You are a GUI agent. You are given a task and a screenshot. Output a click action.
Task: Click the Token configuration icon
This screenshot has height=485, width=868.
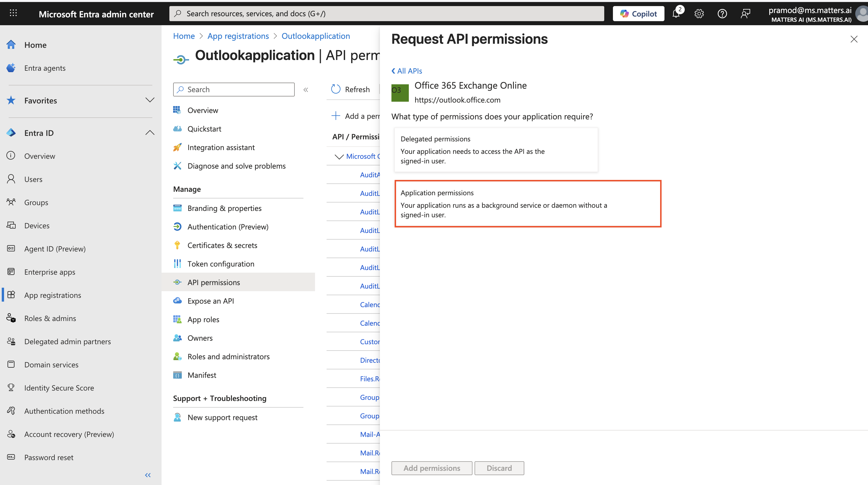coord(177,264)
